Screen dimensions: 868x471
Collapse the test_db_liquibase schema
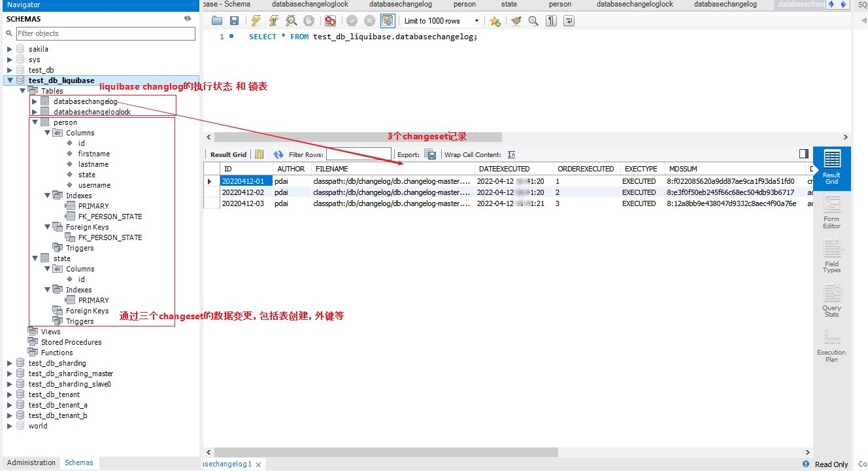coord(10,80)
